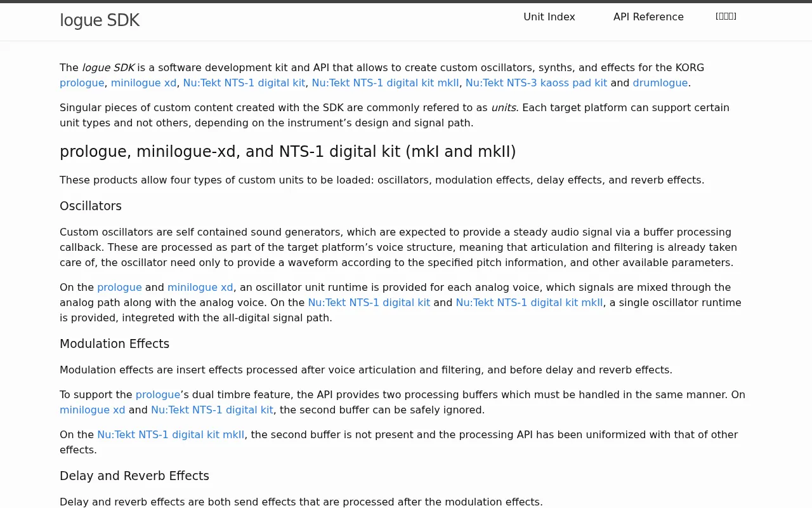Go to the API Reference page
Screen dimensions: 812x508
click(x=648, y=17)
